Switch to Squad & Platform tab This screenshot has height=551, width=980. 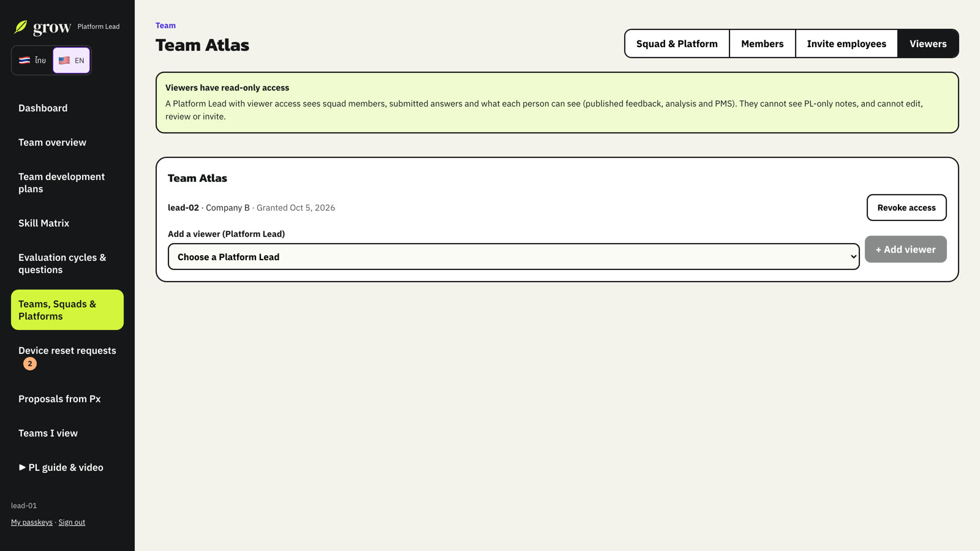click(x=677, y=44)
